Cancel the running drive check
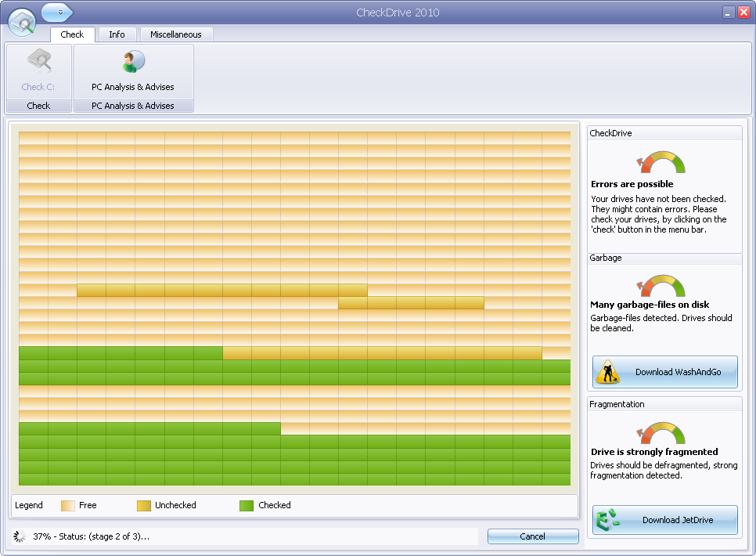 pos(533,536)
